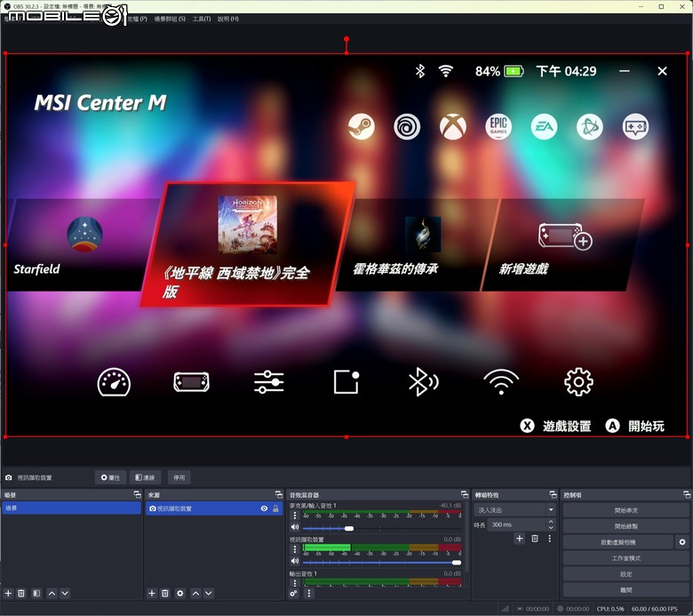Open the 淡入淡出 transition dropdown

(515, 510)
